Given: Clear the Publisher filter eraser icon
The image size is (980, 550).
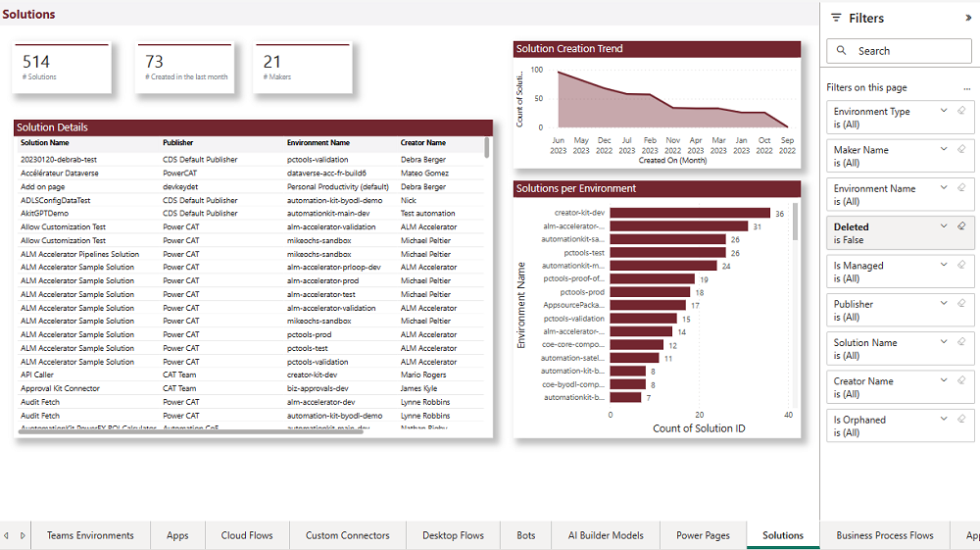Looking at the screenshot, I should click(x=961, y=304).
